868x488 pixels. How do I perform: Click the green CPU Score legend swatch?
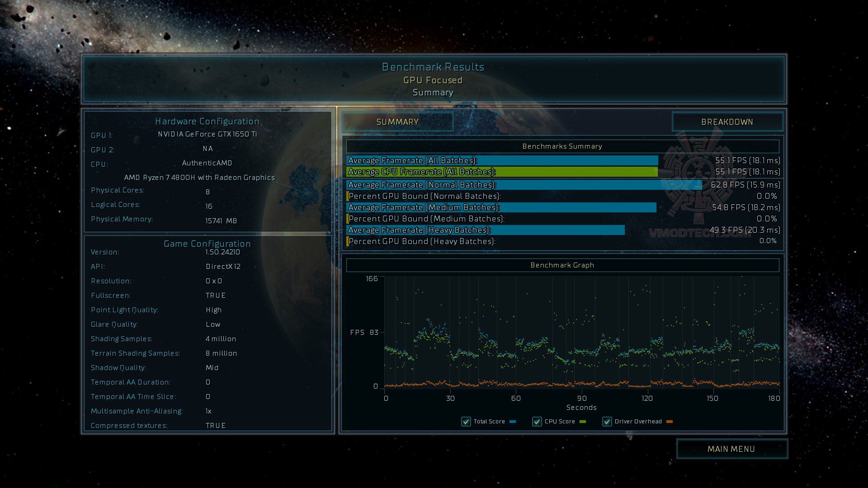coord(583,422)
